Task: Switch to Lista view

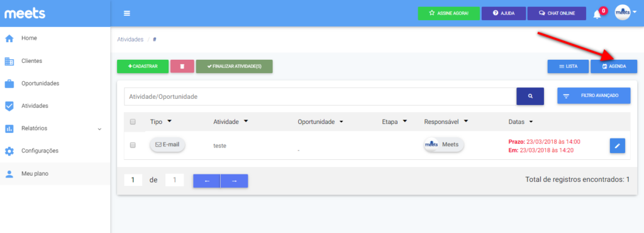Action: (568, 67)
